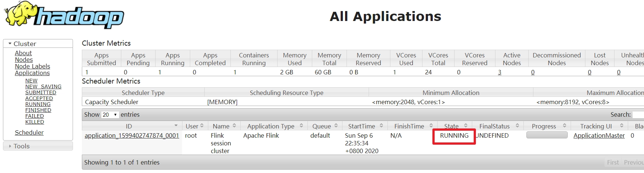Viewport: 644px width, 173px height.
Task: Sort table by Progress column
Action: [x=547, y=126]
